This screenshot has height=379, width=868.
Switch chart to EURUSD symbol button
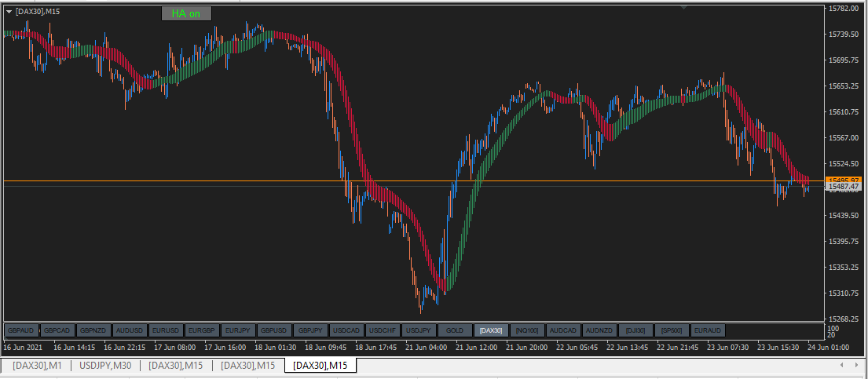coord(166,331)
